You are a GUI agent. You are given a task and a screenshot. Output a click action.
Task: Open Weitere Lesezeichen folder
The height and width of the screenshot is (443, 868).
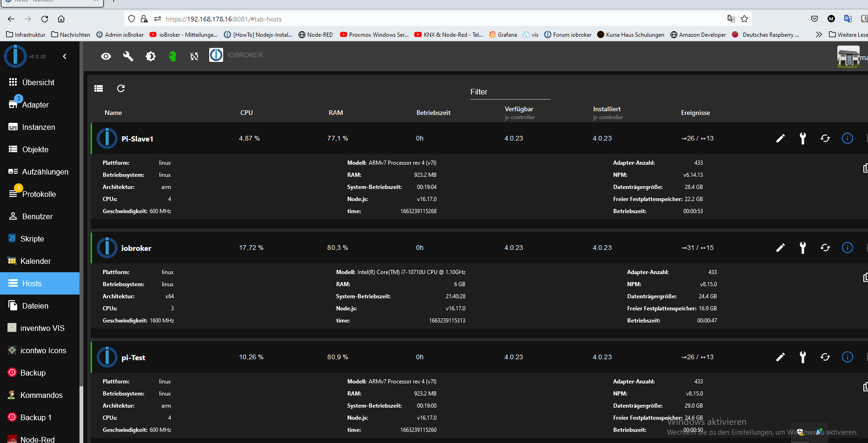pyautogui.click(x=848, y=34)
